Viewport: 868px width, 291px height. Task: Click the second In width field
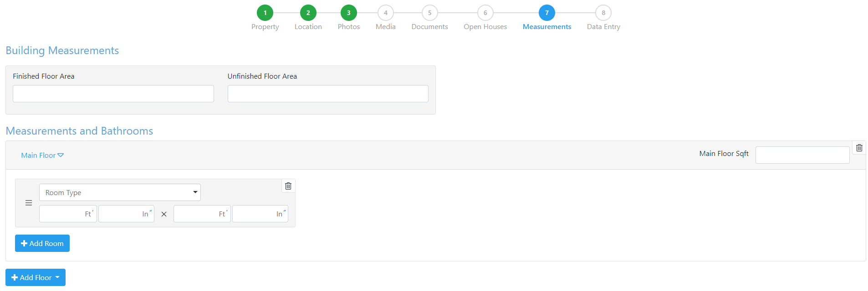260,214
